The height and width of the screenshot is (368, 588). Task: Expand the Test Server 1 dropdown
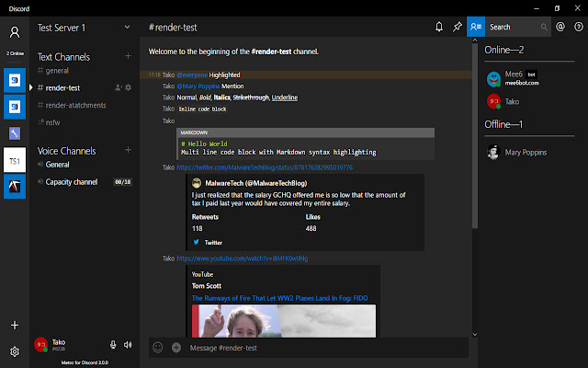[x=126, y=28]
